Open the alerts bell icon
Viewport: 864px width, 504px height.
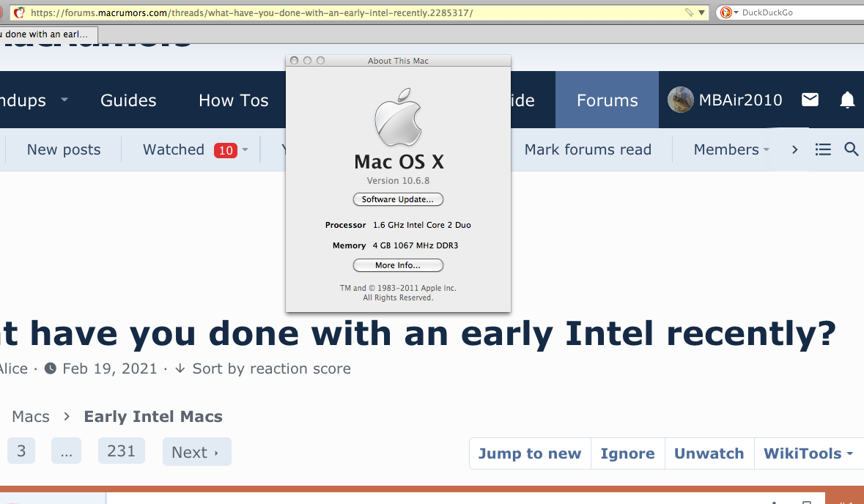pyautogui.click(x=847, y=100)
